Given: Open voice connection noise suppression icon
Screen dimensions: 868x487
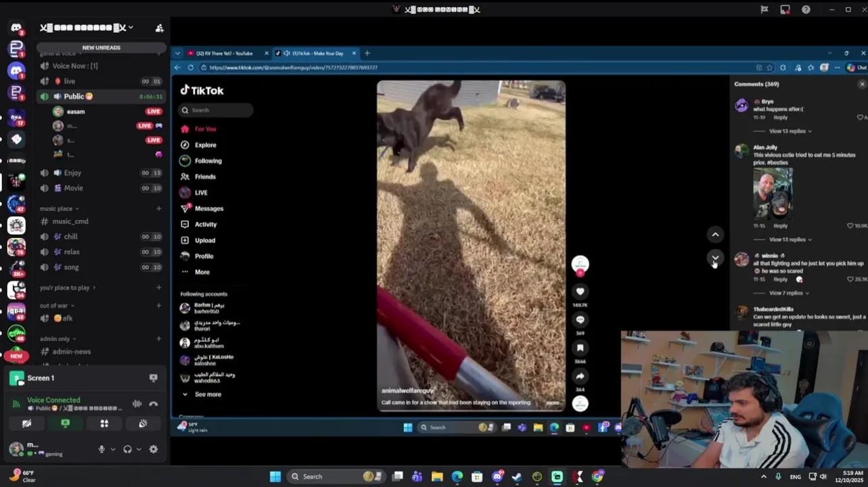Looking at the screenshot, I should [137, 404].
